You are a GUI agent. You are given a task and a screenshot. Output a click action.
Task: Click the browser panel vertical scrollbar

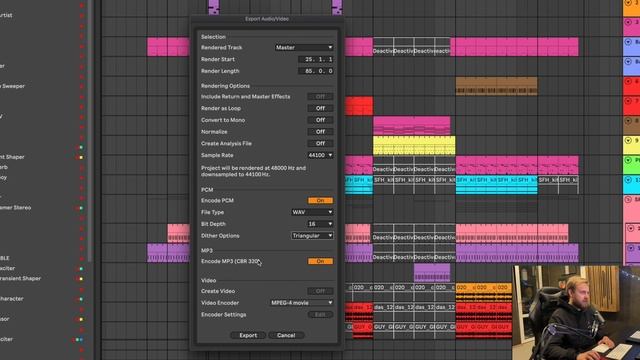[x=90, y=131]
